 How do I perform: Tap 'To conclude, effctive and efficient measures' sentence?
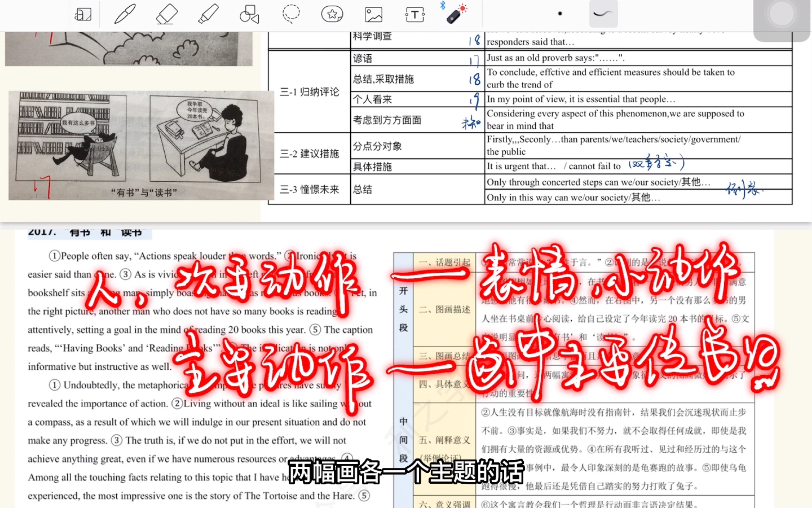tap(610, 78)
